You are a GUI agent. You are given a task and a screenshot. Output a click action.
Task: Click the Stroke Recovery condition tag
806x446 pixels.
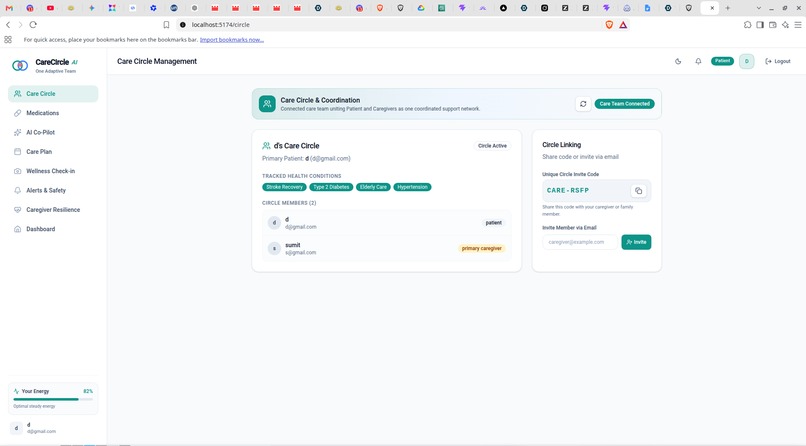(284, 187)
